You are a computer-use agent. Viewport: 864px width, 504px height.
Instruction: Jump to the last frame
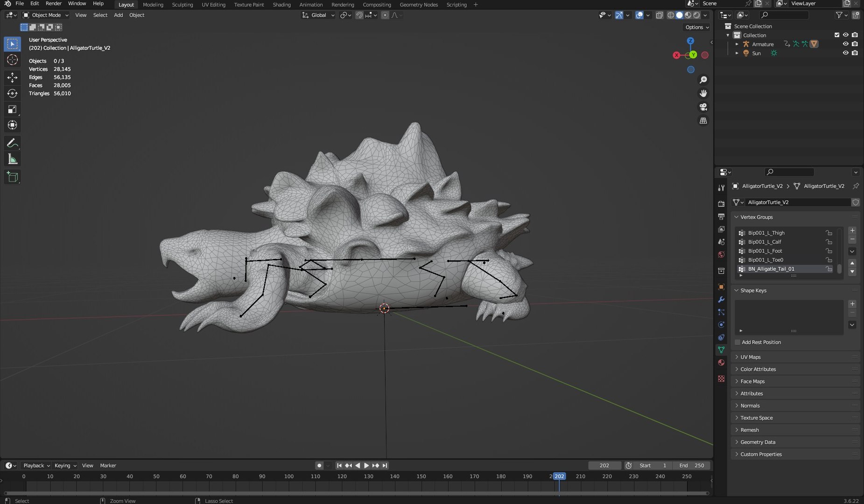point(385,465)
